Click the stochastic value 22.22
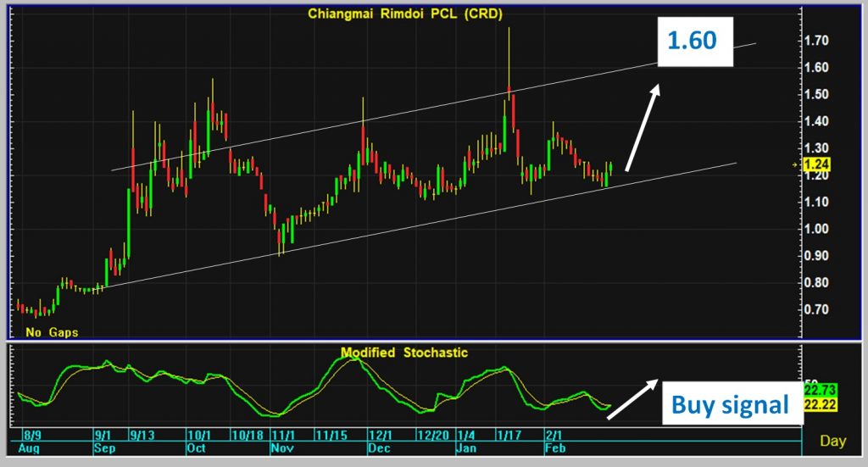The image size is (868, 467). [820, 405]
